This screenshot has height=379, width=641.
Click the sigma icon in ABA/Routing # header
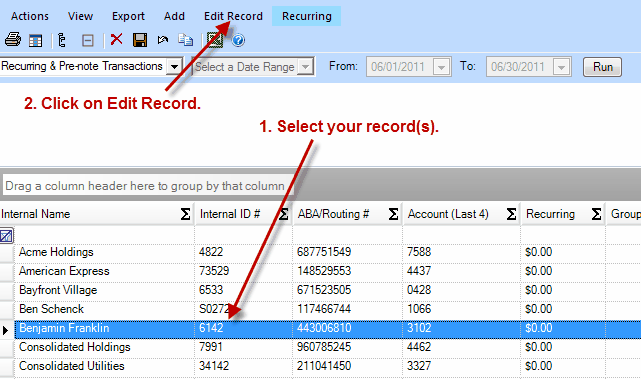[393, 214]
